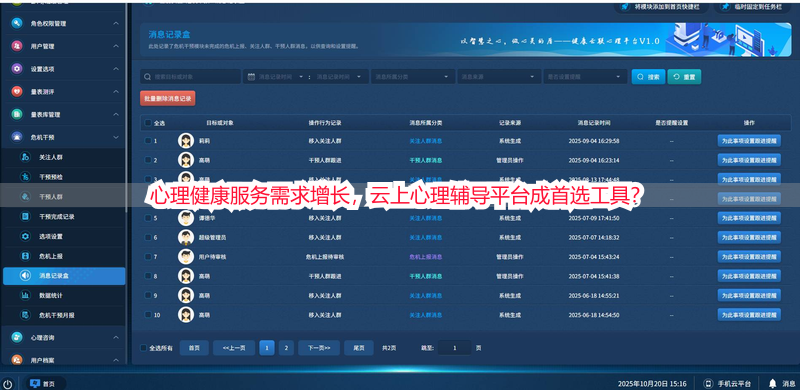The height and width of the screenshot is (390, 800).
Task: Open the 干预预检 submenu item
Action: click(63, 177)
